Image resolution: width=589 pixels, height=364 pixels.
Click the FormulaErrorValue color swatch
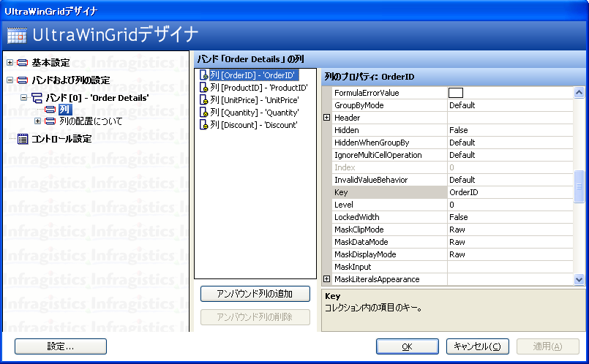pyautogui.click(x=456, y=93)
